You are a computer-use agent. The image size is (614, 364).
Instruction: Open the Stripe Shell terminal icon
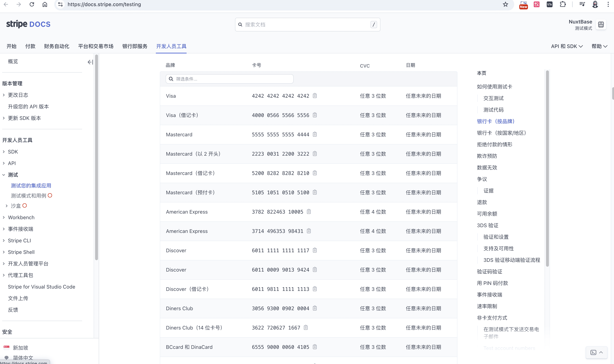593,352
